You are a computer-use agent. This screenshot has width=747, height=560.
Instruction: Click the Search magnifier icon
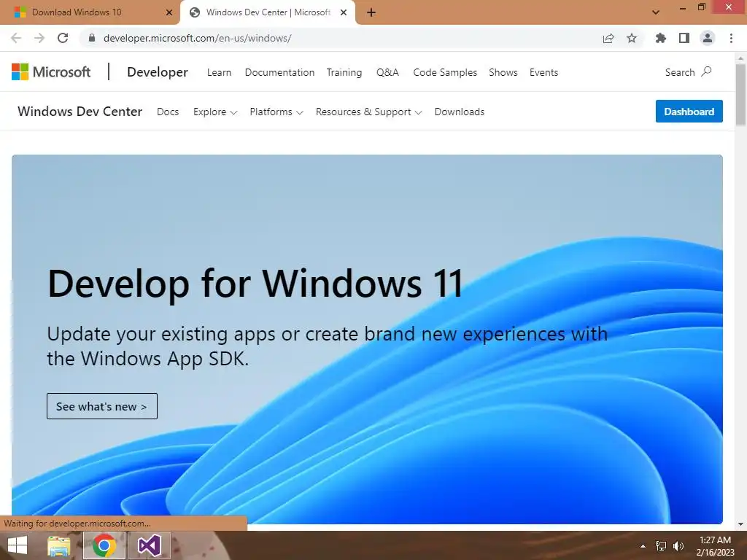[707, 72]
